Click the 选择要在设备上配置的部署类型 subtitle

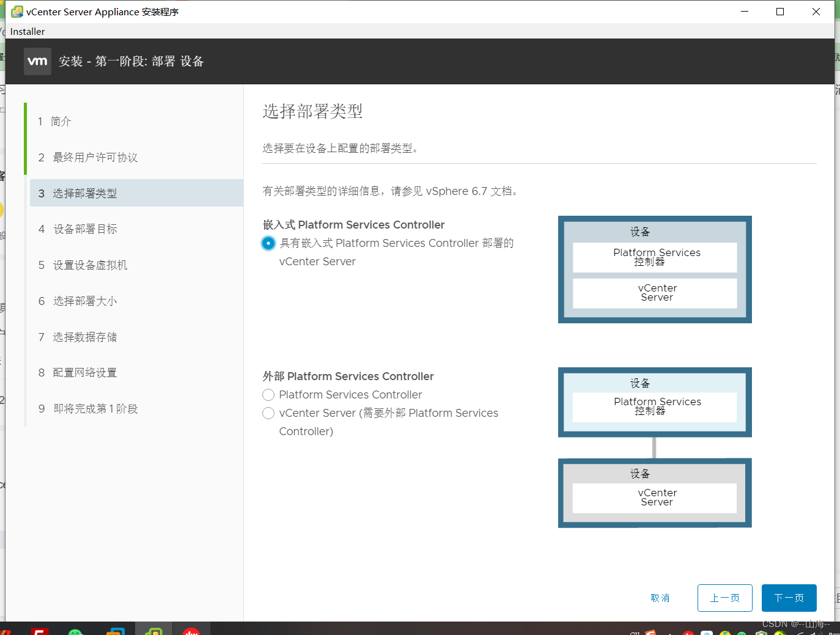341,149
